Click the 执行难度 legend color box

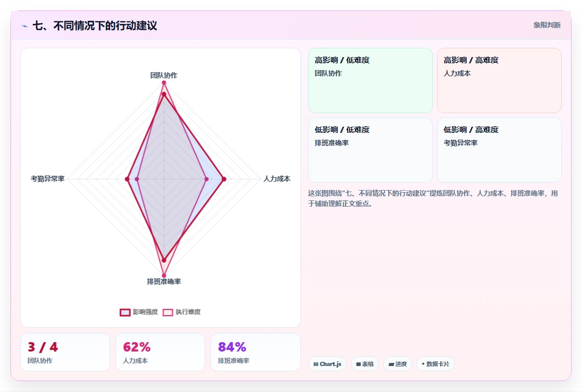168,312
